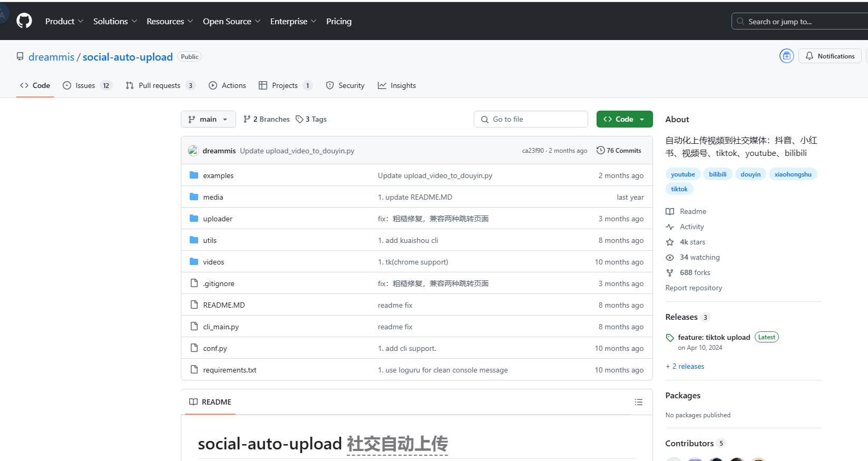Click Report repository link
The width and height of the screenshot is (868, 461).
pyautogui.click(x=694, y=288)
